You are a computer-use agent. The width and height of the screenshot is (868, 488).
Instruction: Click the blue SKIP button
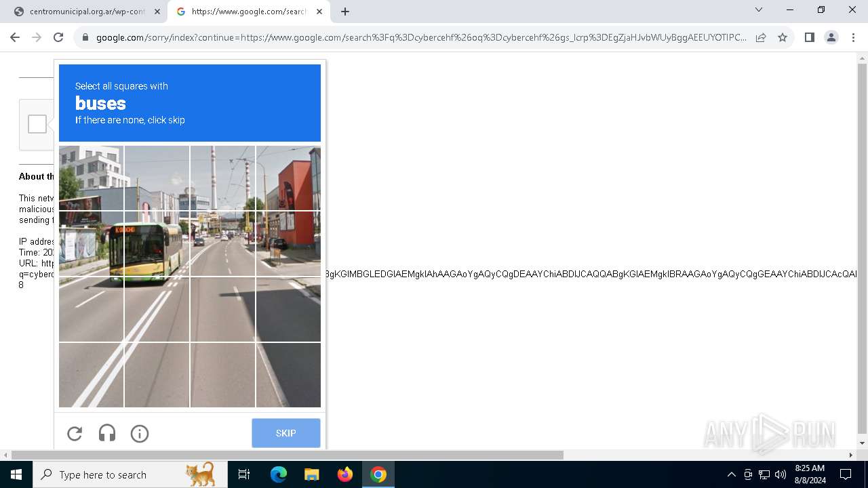[x=286, y=433]
